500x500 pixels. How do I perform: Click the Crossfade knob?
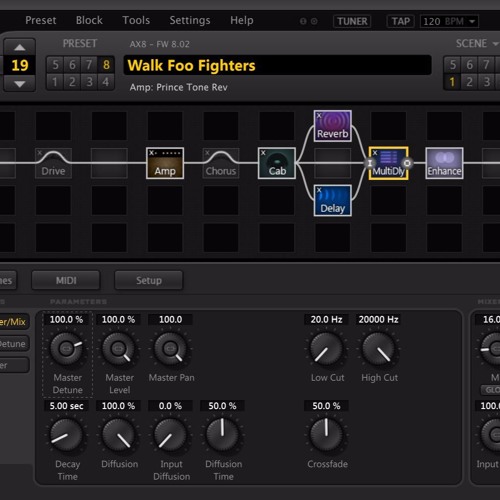point(326,435)
